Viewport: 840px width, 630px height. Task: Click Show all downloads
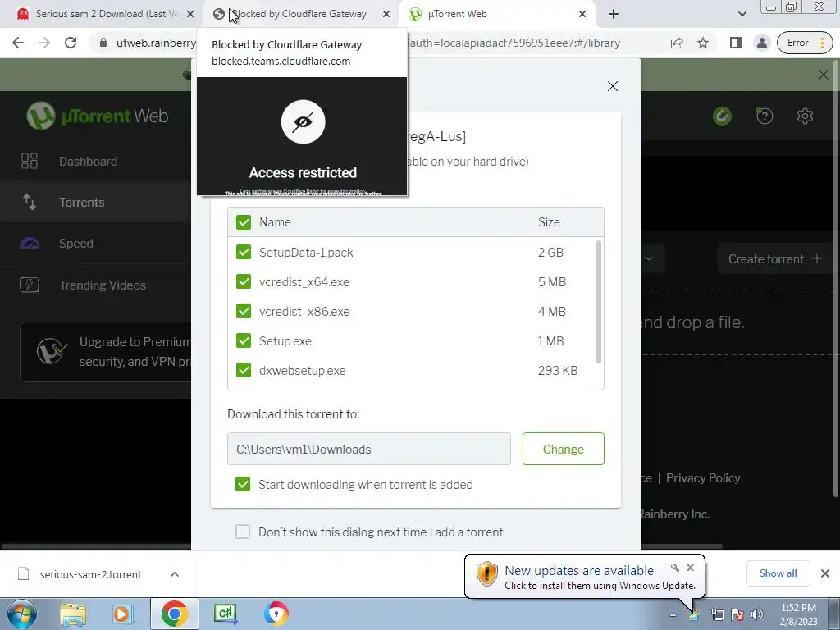778,573
